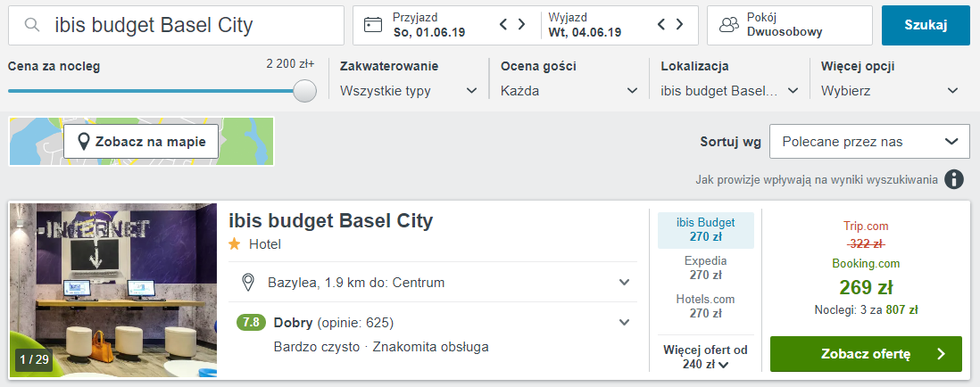The image size is (980, 387).
Task: Expand the Więcej opcji dropdown
Action: [x=890, y=91]
